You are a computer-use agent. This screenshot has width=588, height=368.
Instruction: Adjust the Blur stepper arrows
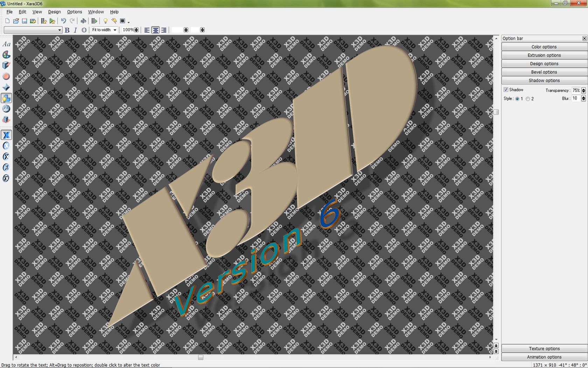583,98
